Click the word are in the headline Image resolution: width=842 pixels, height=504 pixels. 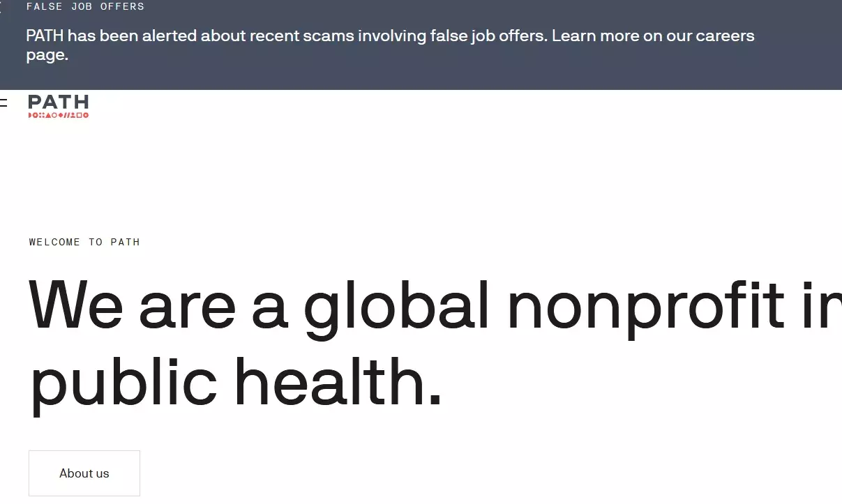[x=187, y=305]
